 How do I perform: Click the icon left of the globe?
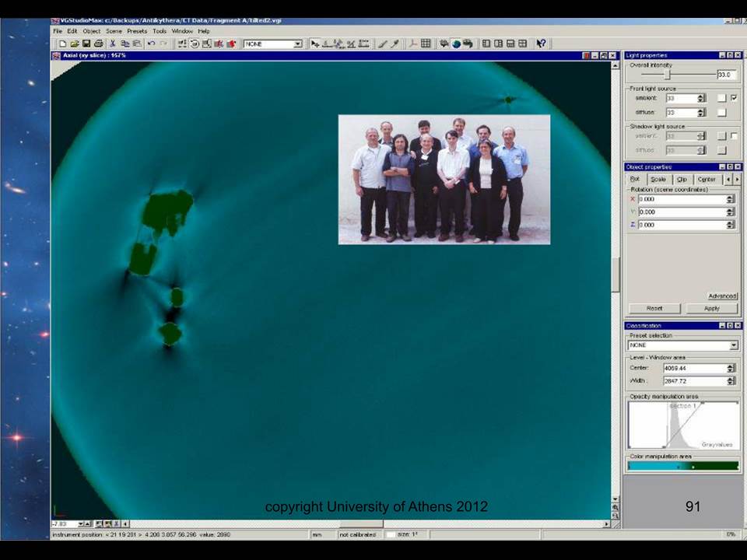444,44
